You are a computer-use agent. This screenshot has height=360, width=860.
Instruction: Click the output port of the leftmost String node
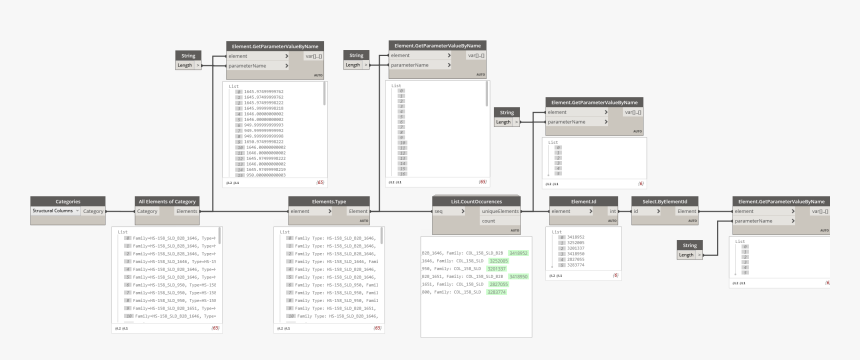(199, 65)
